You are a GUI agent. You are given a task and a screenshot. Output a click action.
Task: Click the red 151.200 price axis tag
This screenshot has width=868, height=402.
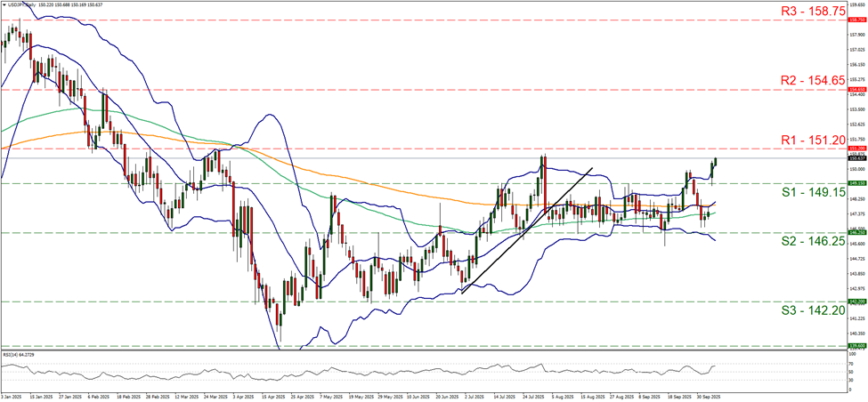click(x=854, y=149)
